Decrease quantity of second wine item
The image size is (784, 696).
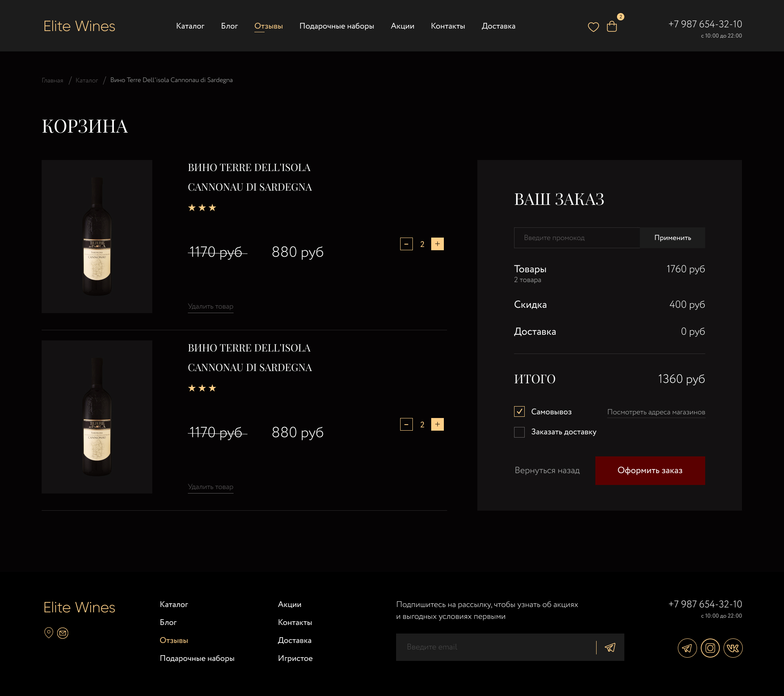coord(406,425)
